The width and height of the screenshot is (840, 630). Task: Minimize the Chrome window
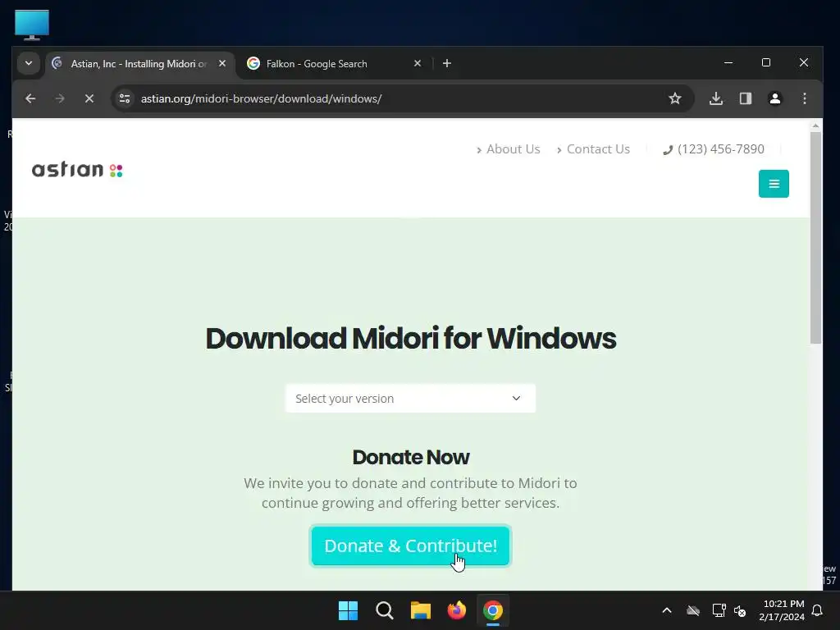coord(728,62)
